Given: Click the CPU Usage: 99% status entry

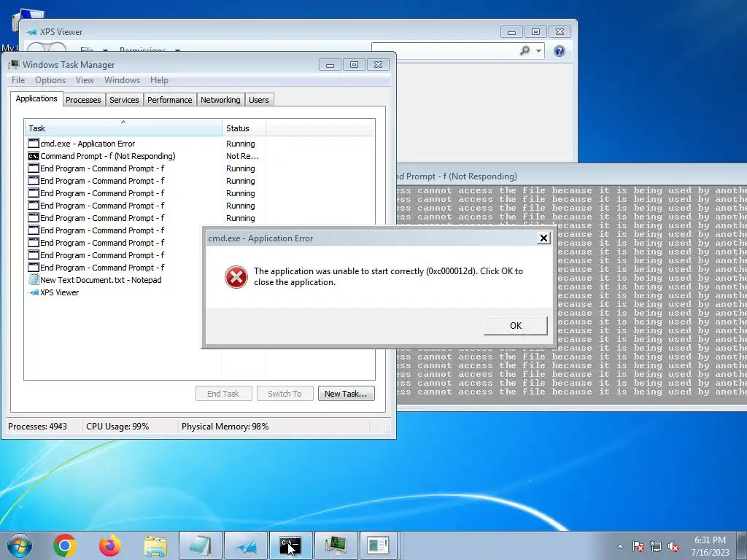Looking at the screenshot, I should tap(117, 427).
